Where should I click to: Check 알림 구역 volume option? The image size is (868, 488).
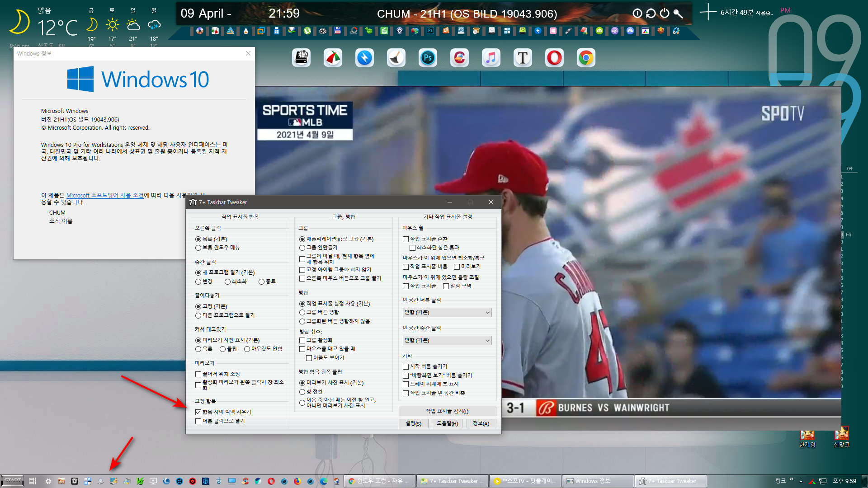coord(446,286)
